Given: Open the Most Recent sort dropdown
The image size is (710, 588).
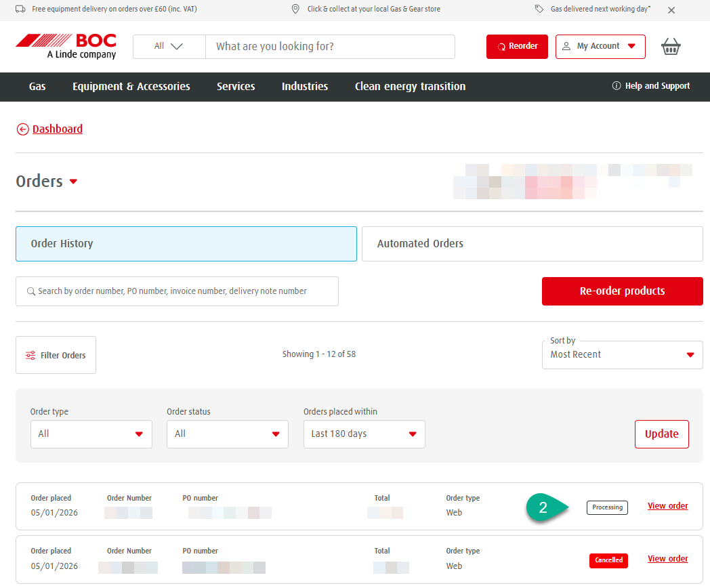Looking at the screenshot, I should coord(622,354).
